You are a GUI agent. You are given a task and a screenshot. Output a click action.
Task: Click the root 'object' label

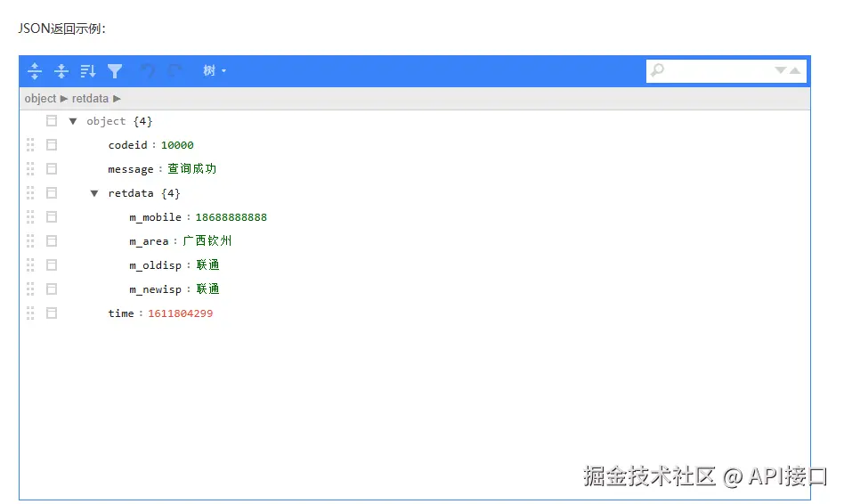click(106, 121)
